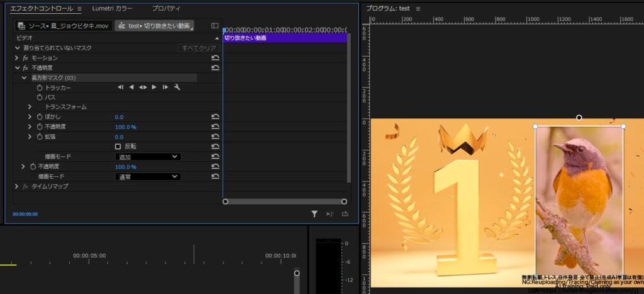Select the ソース 鳥_ジョウビタキ.mov clip button
The height and width of the screenshot is (294, 644).
pos(64,26)
